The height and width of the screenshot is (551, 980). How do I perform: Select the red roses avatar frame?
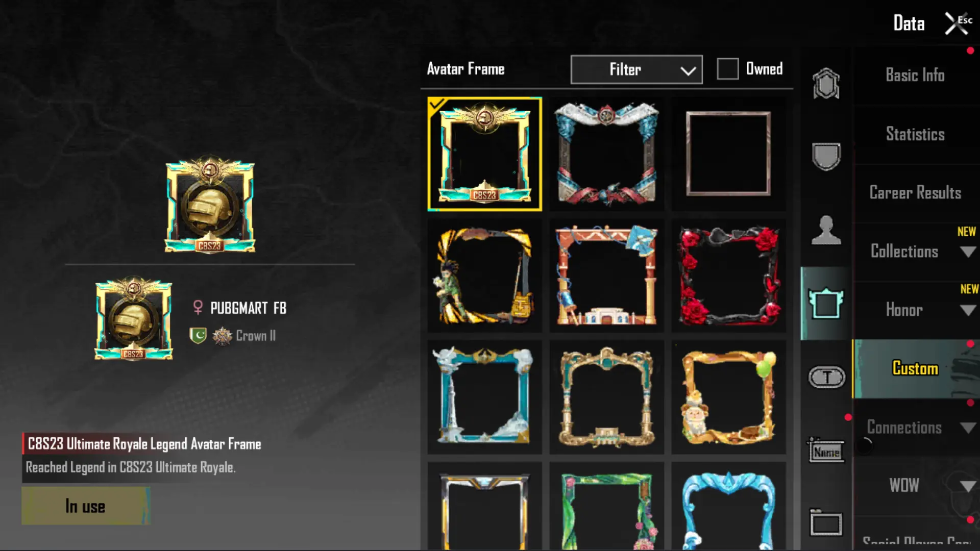728,276
